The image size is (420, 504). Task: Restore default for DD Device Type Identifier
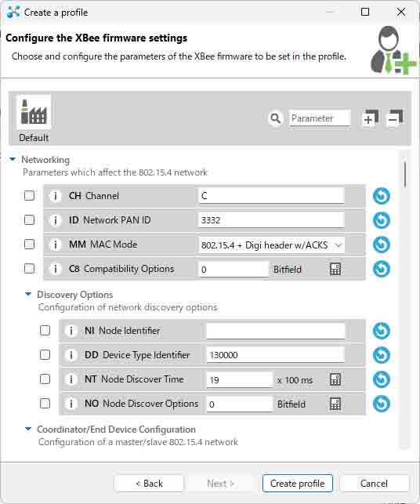point(382,355)
